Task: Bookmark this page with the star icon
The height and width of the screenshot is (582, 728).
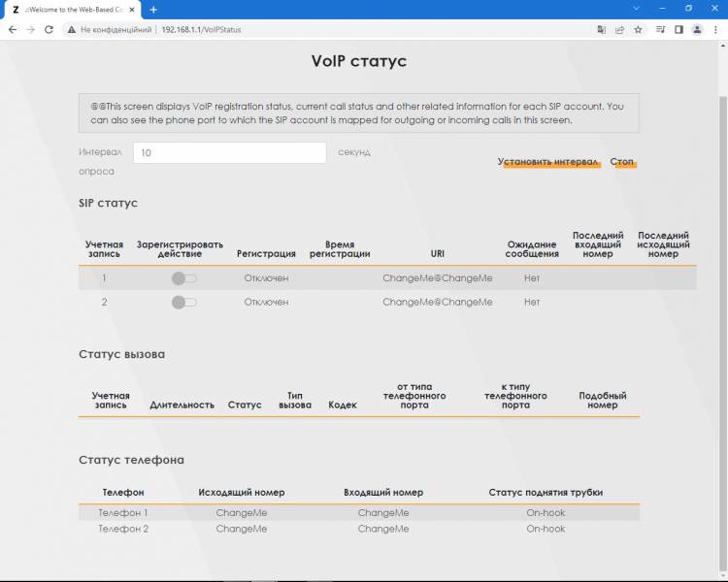Action: click(x=638, y=30)
